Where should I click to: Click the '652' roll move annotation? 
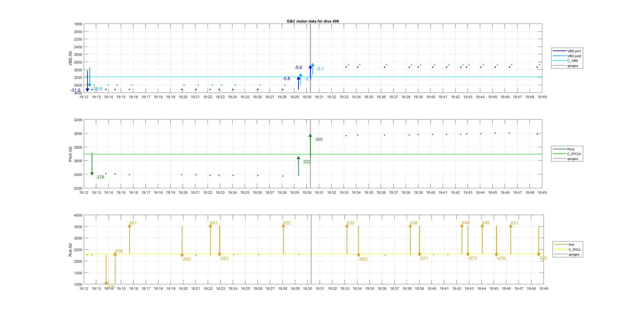point(287,223)
